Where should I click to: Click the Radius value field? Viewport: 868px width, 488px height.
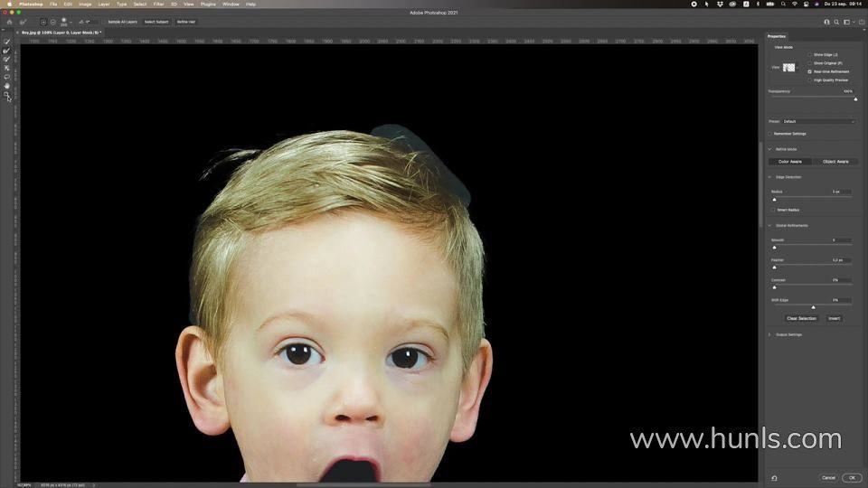click(x=841, y=192)
